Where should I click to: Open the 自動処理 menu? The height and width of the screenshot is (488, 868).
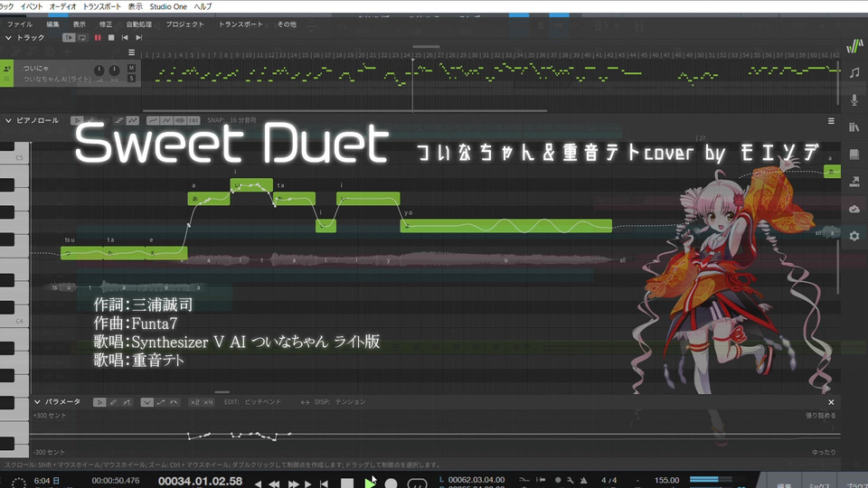click(x=139, y=24)
